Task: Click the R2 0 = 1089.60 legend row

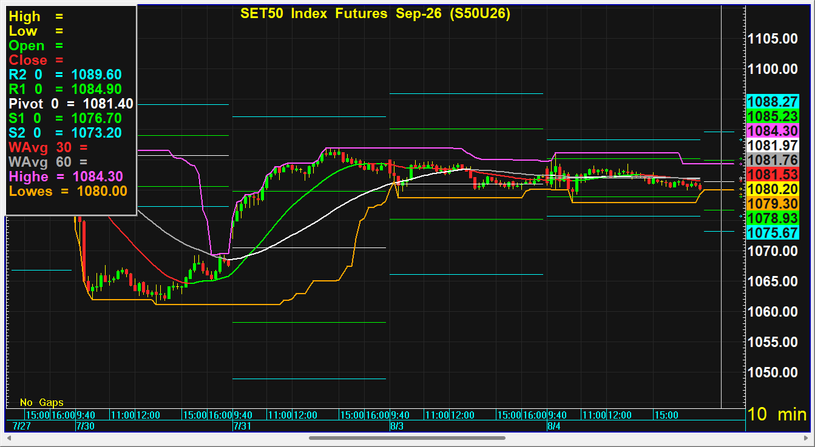Action: [65, 75]
